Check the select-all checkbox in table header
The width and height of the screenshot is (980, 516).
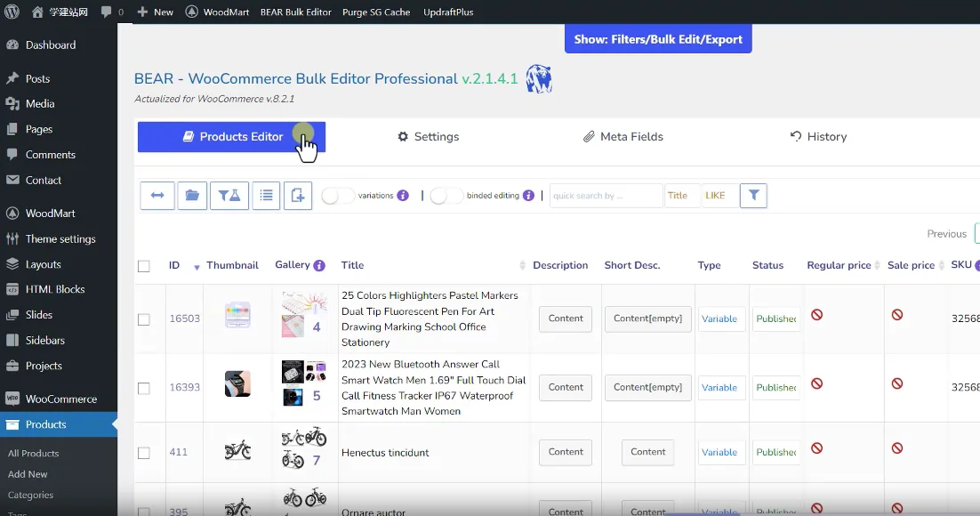(143, 264)
